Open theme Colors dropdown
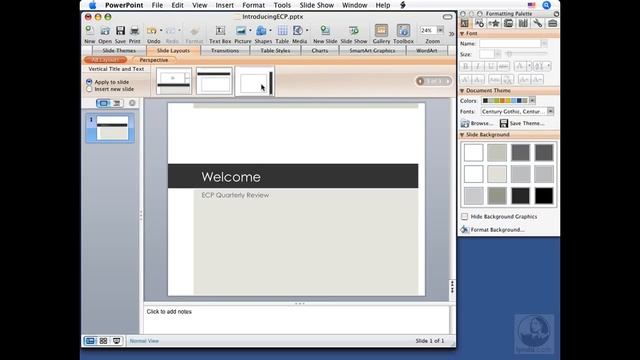This screenshot has width=640, height=360. coord(532,100)
